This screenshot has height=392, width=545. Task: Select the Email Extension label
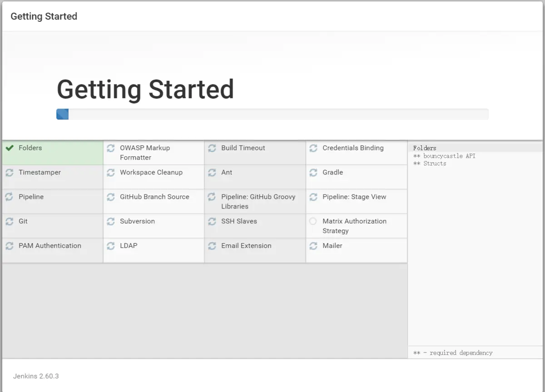(x=246, y=246)
